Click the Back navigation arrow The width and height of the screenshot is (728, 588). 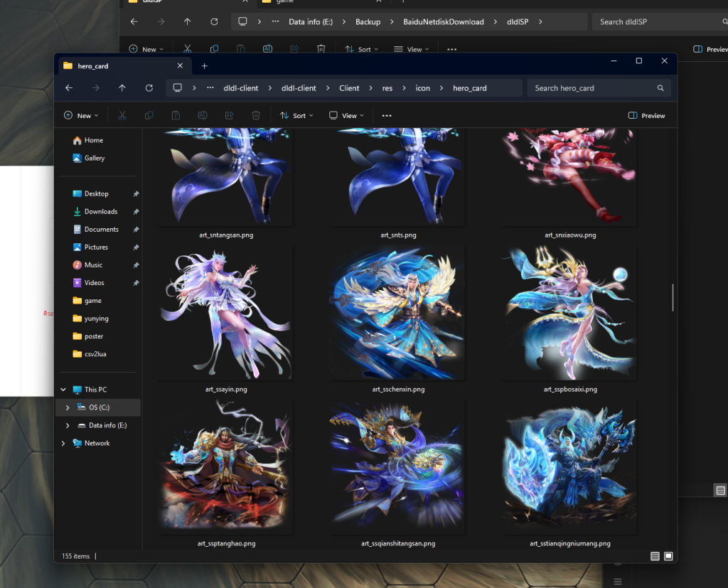(69, 88)
